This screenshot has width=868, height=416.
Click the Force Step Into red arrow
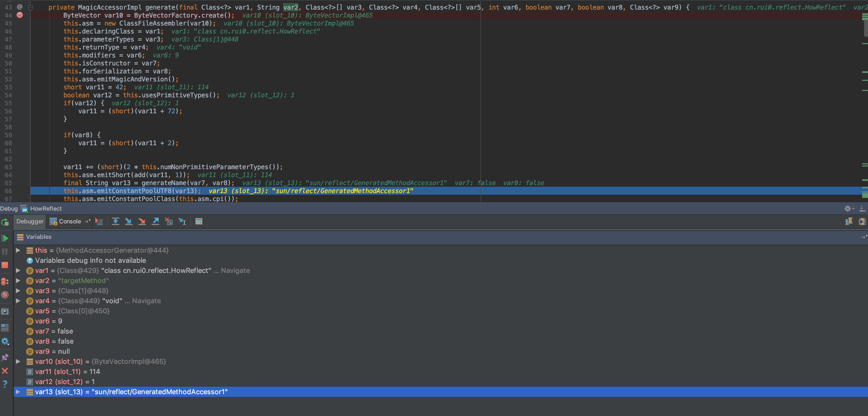(142, 221)
